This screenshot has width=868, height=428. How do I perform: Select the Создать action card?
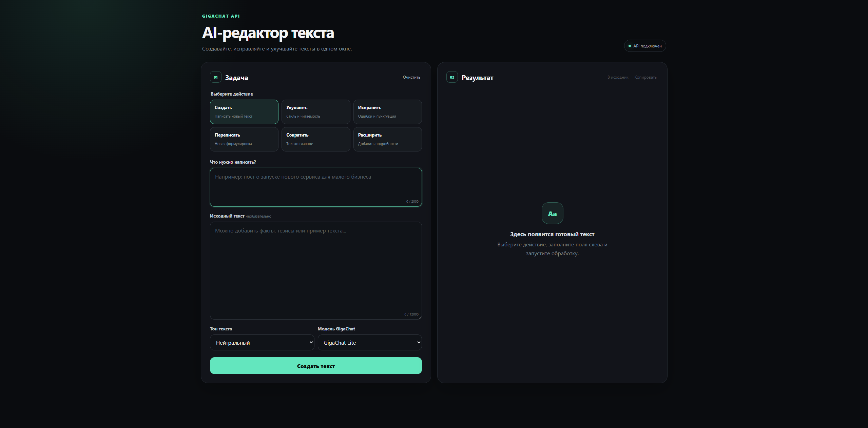tap(244, 112)
